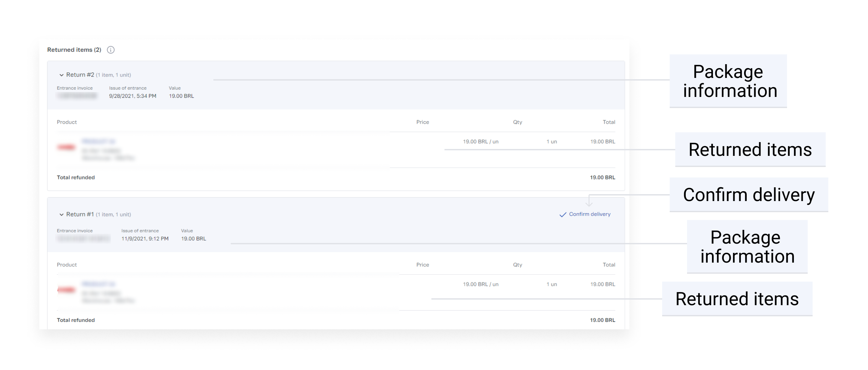Image resolution: width=868 pixels, height=370 pixels.
Task: Collapse the Return #2 section chevron
Action: (61, 75)
